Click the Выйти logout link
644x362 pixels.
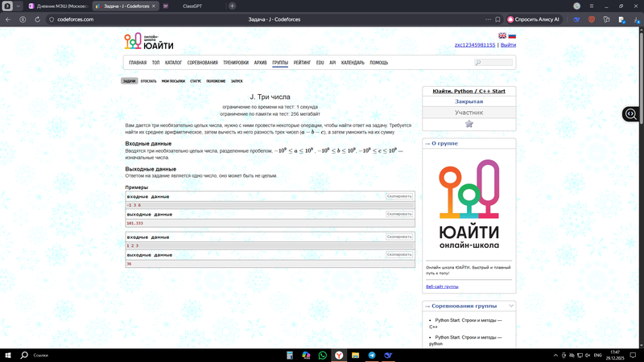point(508,45)
